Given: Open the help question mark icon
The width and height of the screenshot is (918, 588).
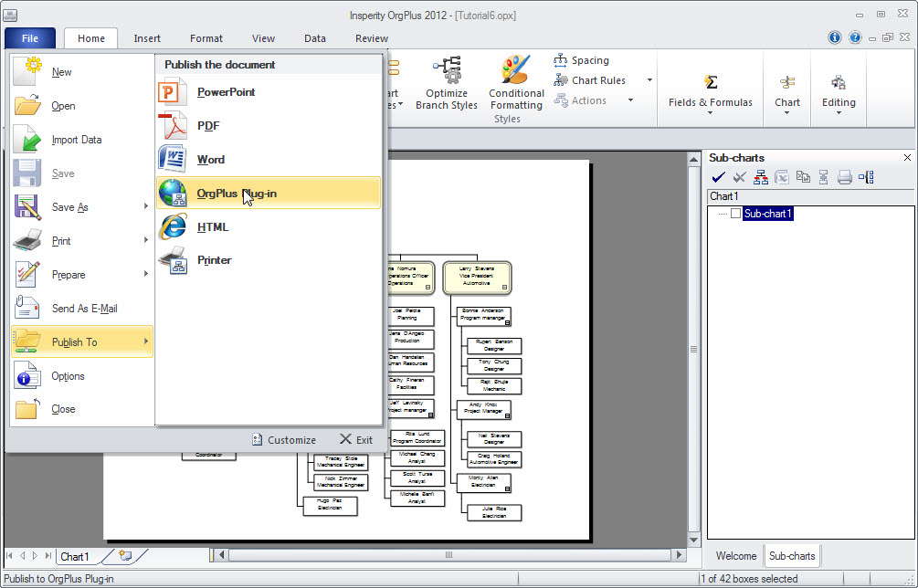Looking at the screenshot, I should 855,37.
